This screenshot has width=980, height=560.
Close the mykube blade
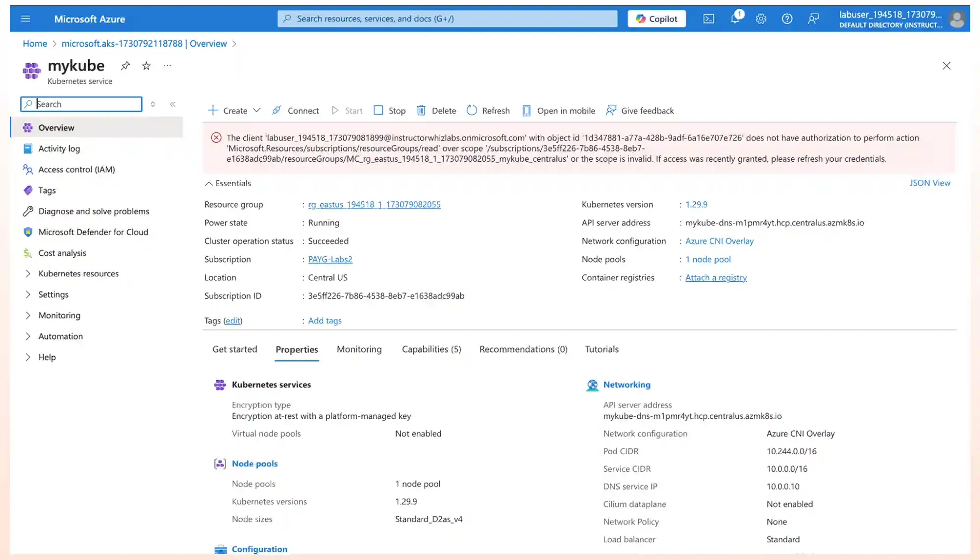coord(946,66)
